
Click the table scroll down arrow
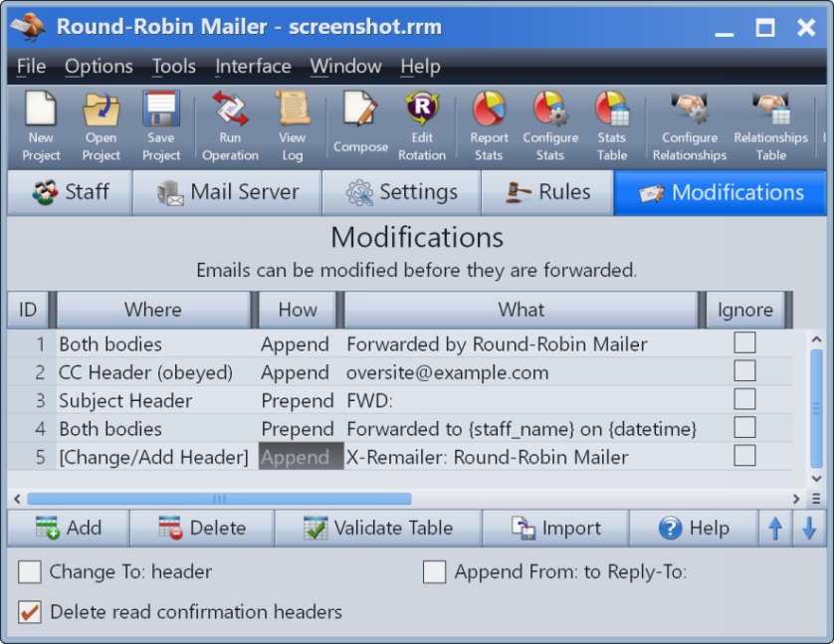pos(816,479)
